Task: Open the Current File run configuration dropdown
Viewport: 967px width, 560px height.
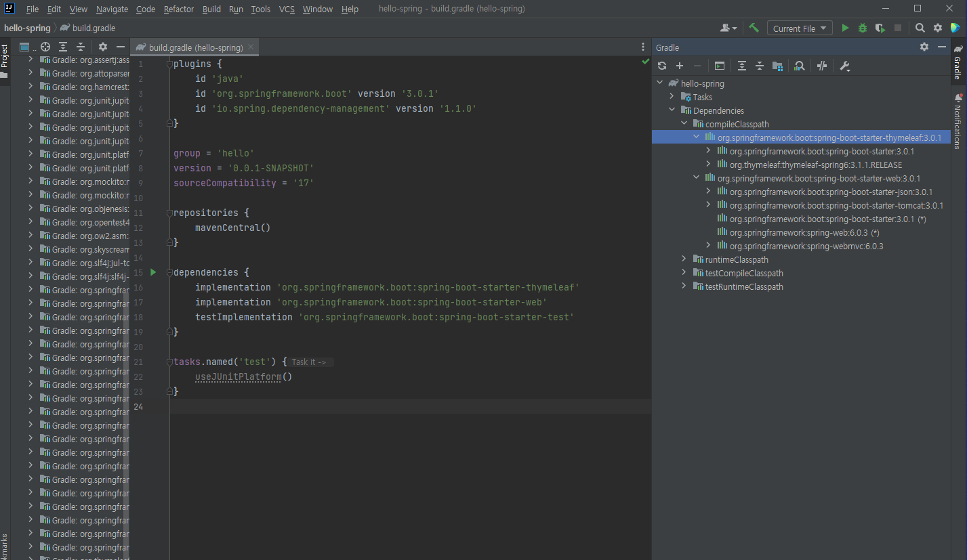Action: click(x=800, y=28)
